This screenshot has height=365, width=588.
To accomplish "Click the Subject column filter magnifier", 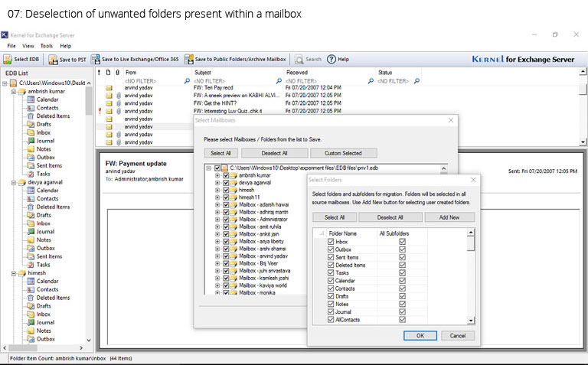I will 279,81.
